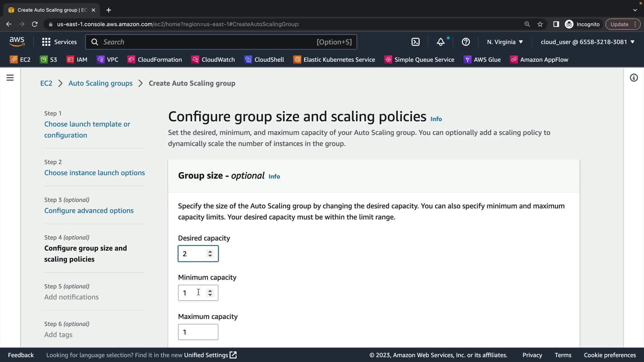Screen dimensions: 644x362
Task: Expand the cloud_user account dropdown
Action: pyautogui.click(x=588, y=42)
